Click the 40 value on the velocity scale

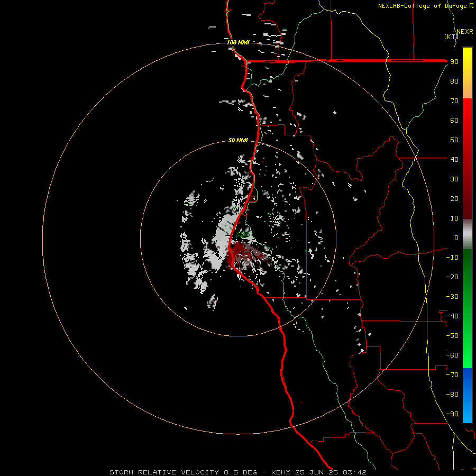point(454,159)
